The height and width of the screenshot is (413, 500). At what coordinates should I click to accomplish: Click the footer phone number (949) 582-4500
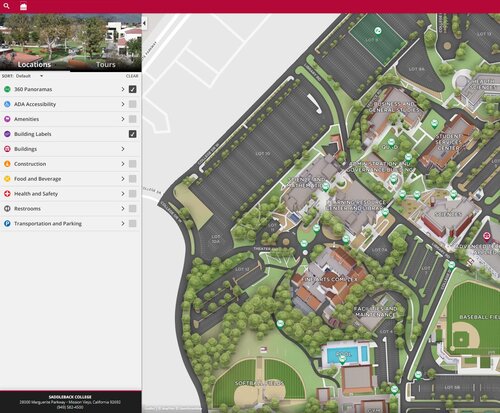[70, 407]
